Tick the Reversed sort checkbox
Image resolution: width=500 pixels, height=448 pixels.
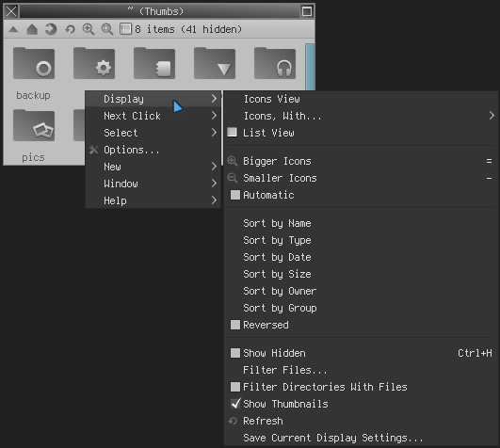[x=235, y=325]
